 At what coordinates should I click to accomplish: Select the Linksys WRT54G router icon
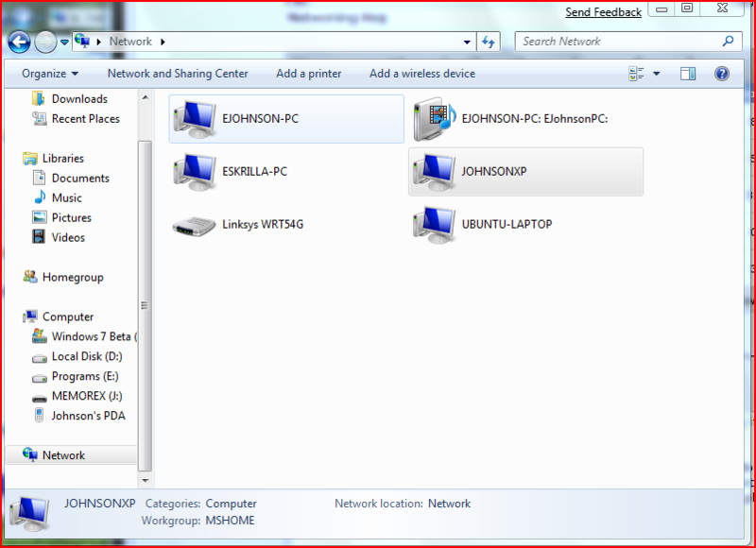[194, 225]
